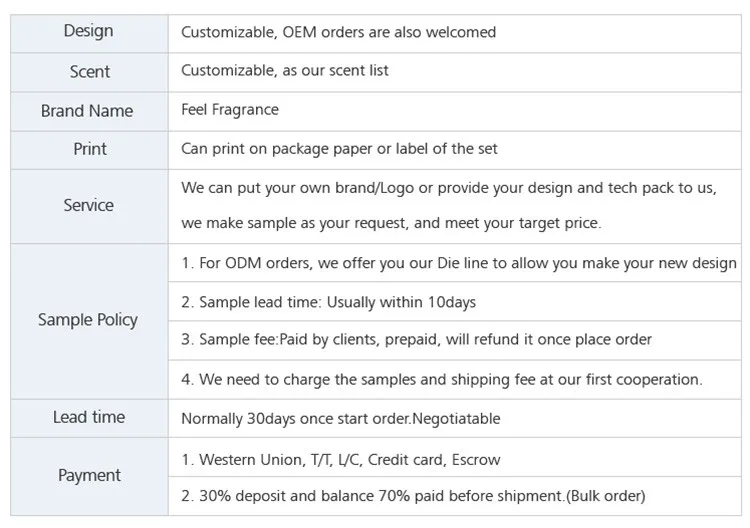Select the 'Customizable, as our scent list' text
The width and height of the screenshot is (750, 528).
point(285,71)
